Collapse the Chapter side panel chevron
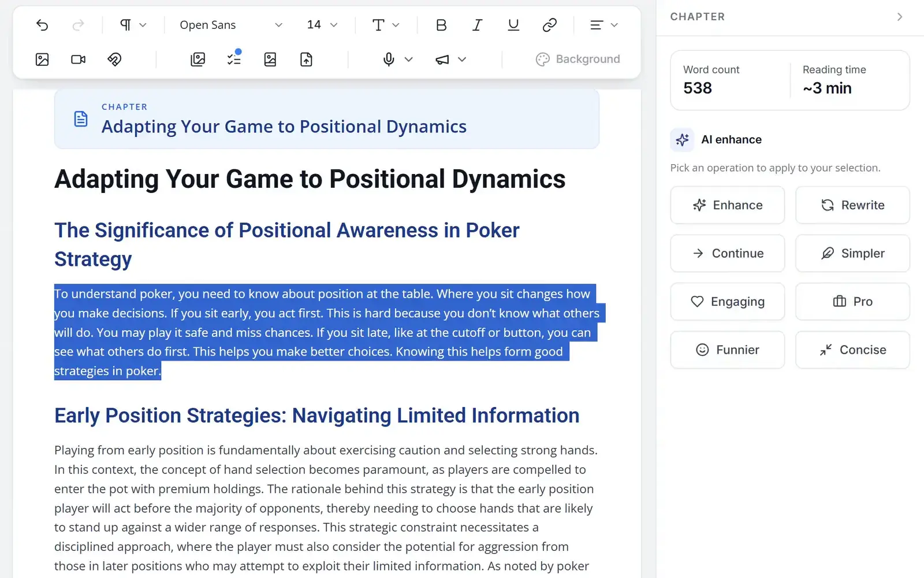This screenshot has width=924, height=578. pyautogui.click(x=899, y=17)
